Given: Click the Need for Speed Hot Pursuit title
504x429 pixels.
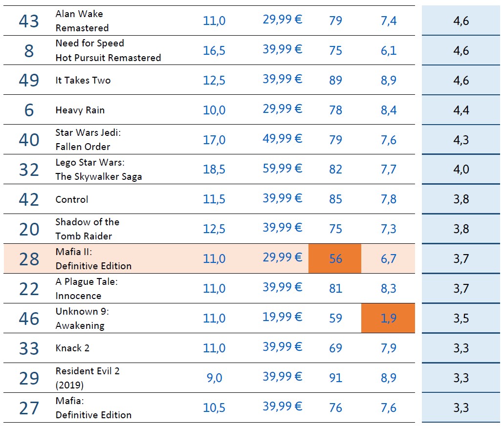Looking at the screenshot, I should pyautogui.click(x=108, y=50).
